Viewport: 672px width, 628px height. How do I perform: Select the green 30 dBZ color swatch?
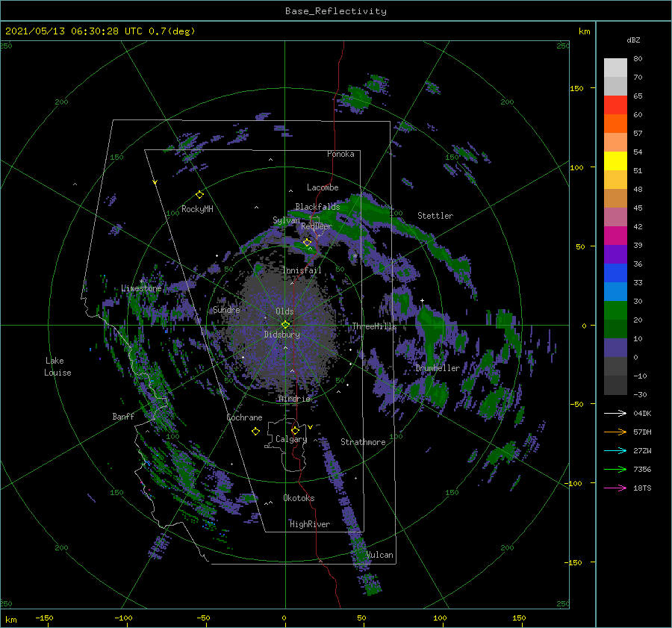tap(615, 311)
